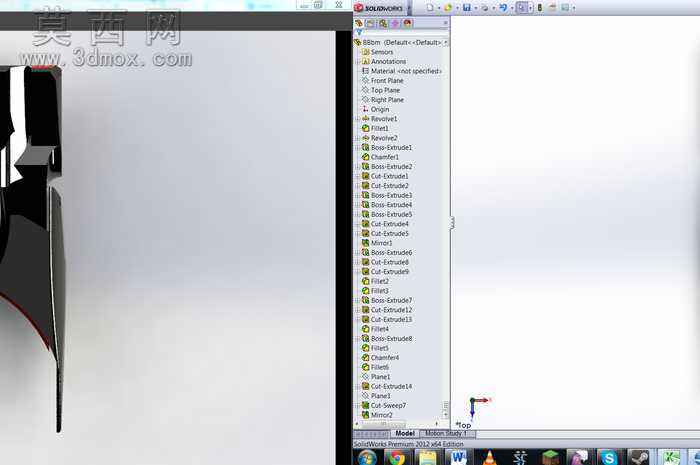Switch to the Motion Study 1 tab
The height and width of the screenshot is (465, 700).
[x=446, y=433]
